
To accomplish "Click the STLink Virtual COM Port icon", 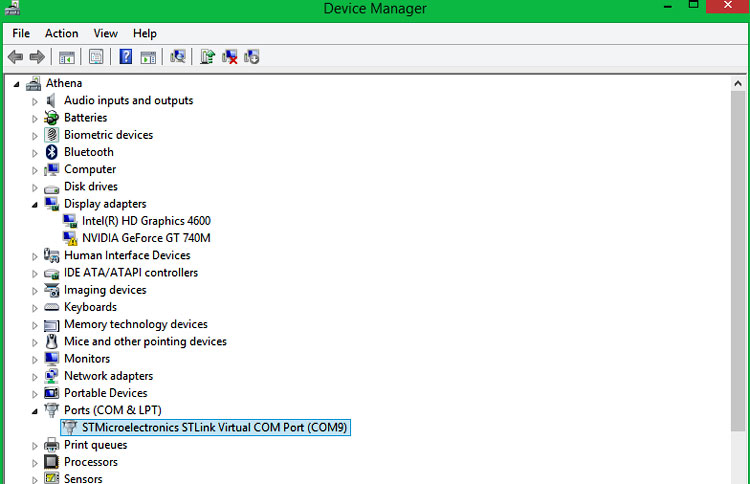I will (x=70, y=428).
